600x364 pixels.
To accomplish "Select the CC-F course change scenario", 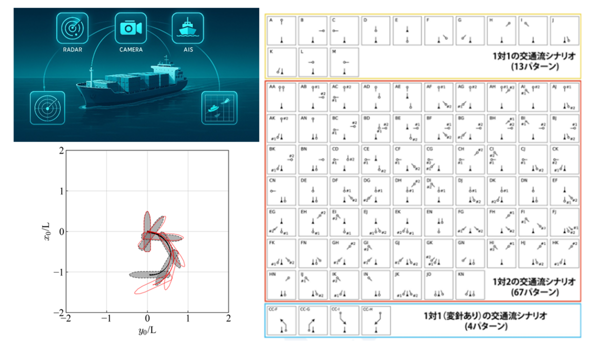I will 281,320.
